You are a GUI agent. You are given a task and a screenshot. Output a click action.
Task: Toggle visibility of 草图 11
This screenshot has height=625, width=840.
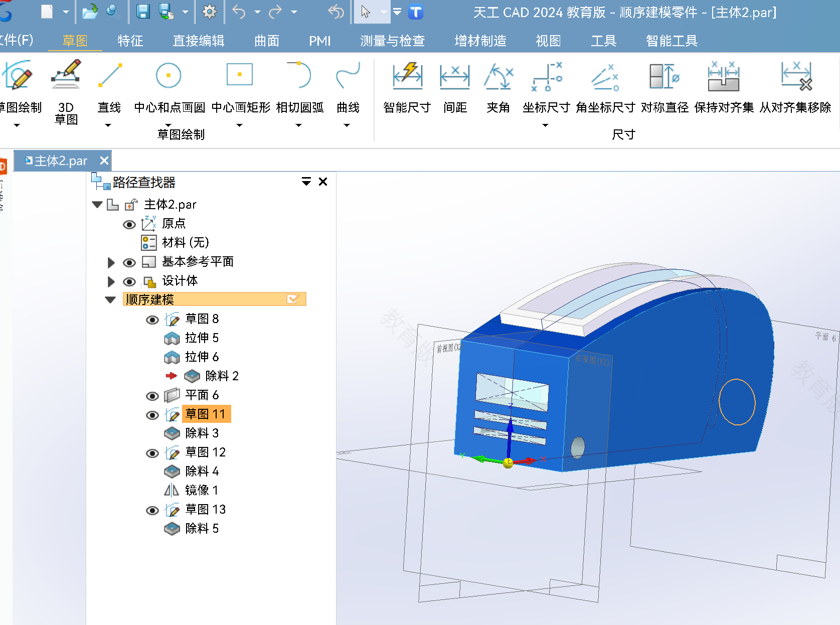pyautogui.click(x=152, y=415)
